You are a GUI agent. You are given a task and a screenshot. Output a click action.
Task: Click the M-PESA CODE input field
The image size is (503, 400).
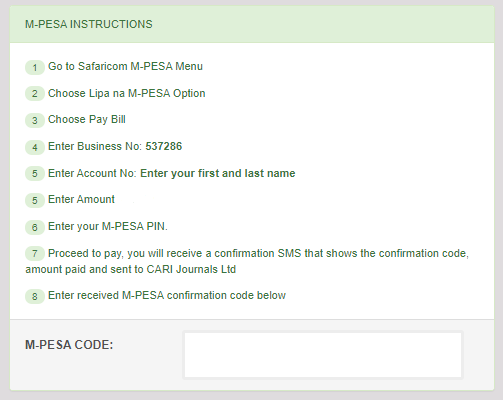[323, 355]
